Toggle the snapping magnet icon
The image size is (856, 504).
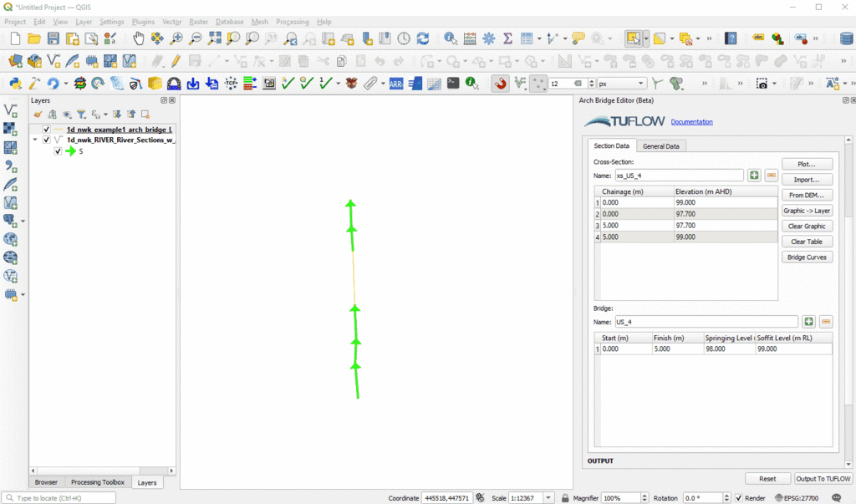[500, 83]
